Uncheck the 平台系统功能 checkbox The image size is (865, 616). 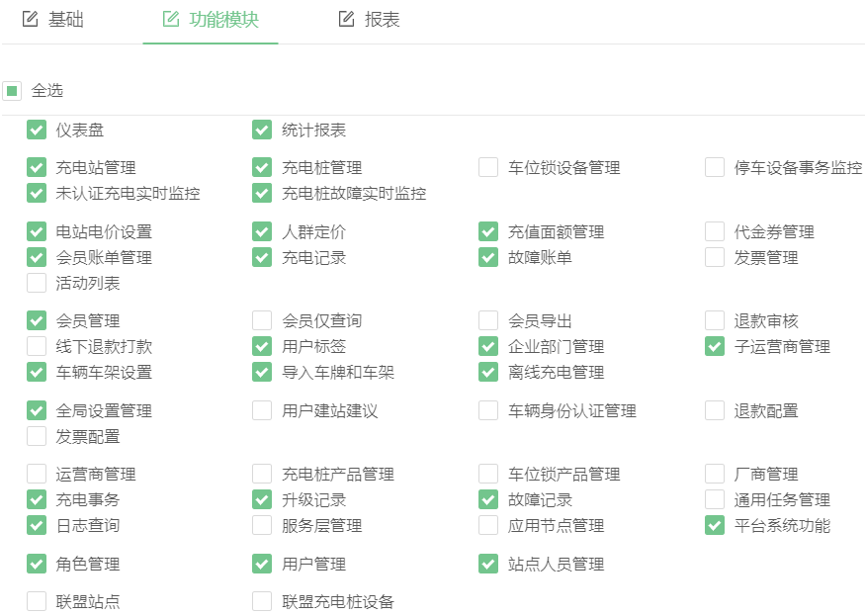pos(715,525)
